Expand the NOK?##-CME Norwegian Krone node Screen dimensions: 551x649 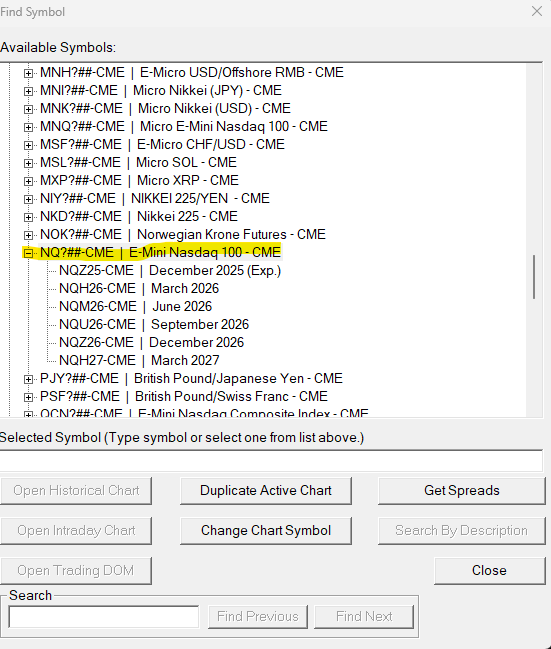pyautogui.click(x=28, y=235)
